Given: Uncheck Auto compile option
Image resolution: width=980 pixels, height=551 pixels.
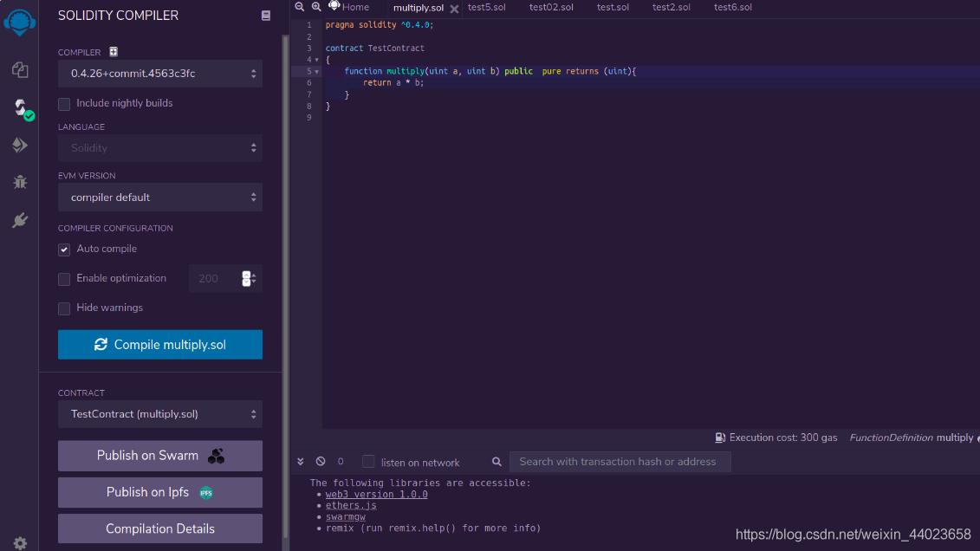Looking at the screenshot, I should tap(64, 250).
